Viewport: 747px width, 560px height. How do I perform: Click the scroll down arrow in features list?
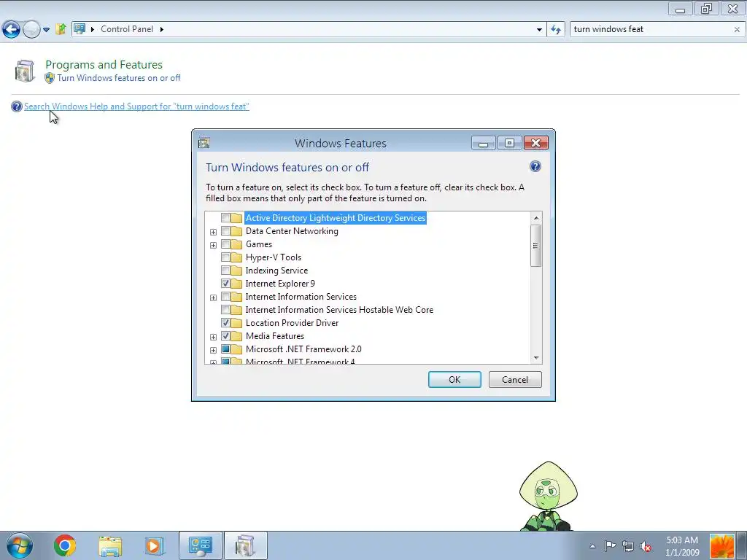click(x=536, y=357)
